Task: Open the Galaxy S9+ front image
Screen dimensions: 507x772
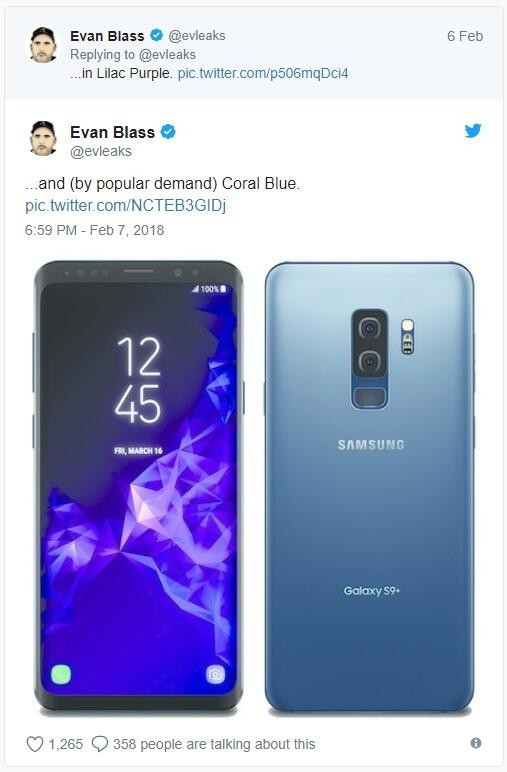Action: pos(139,486)
